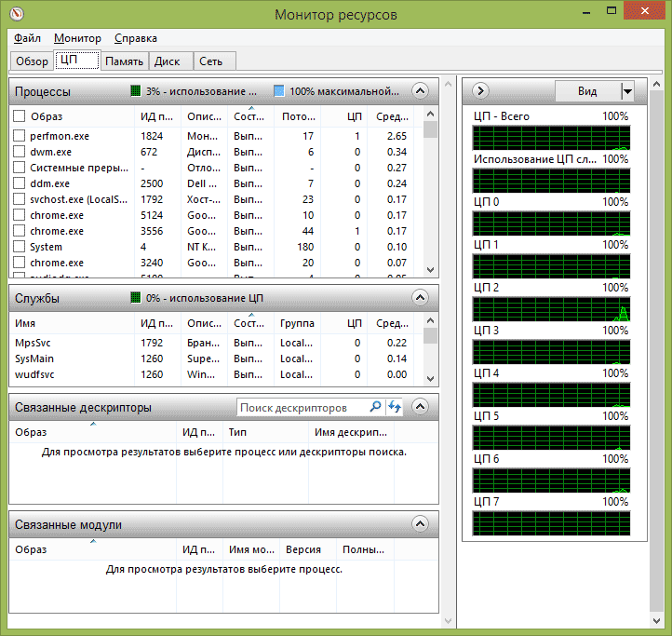Click the Службы section title
672x636 pixels.
(37, 298)
